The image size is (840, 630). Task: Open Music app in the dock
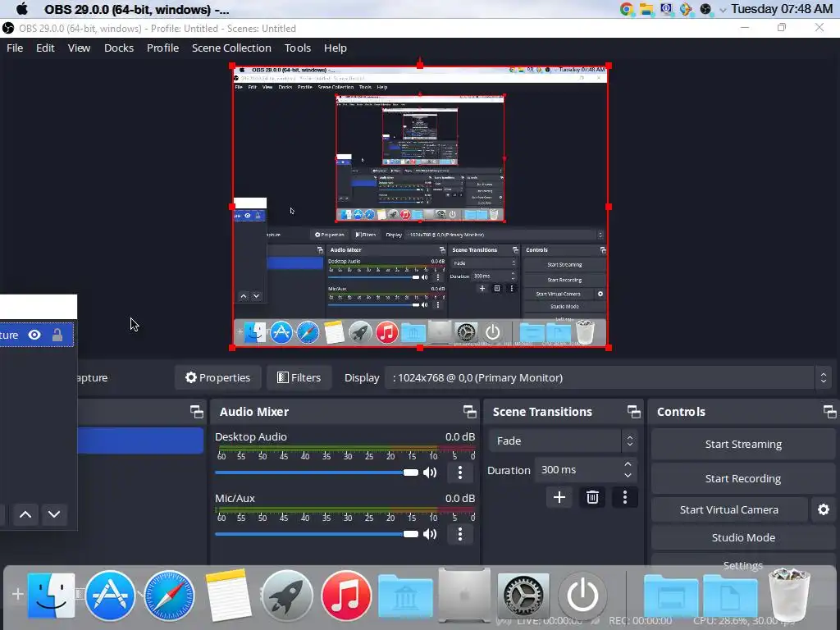coord(346,596)
